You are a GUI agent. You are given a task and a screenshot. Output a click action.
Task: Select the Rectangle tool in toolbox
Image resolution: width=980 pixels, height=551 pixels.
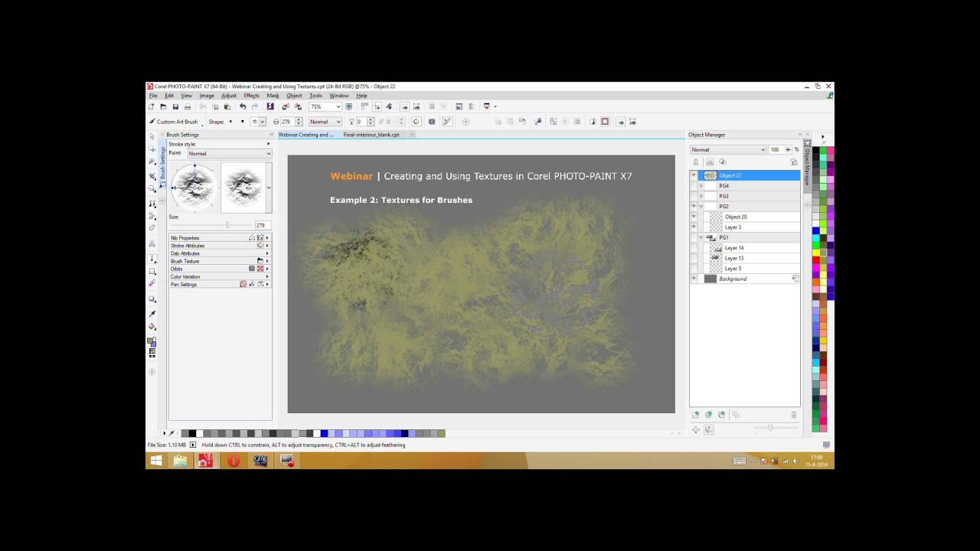[152, 272]
